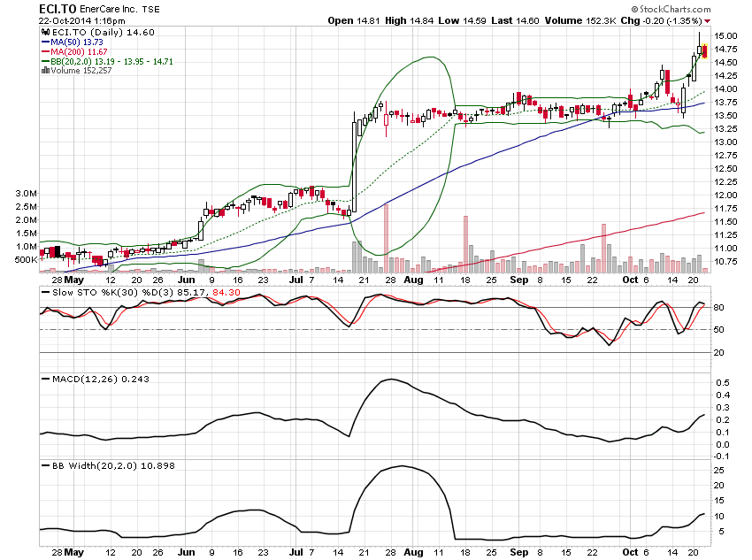Click the Volume 152.3K header value
Image resolution: width=752 pixels, height=560 pixels.
tap(580, 20)
